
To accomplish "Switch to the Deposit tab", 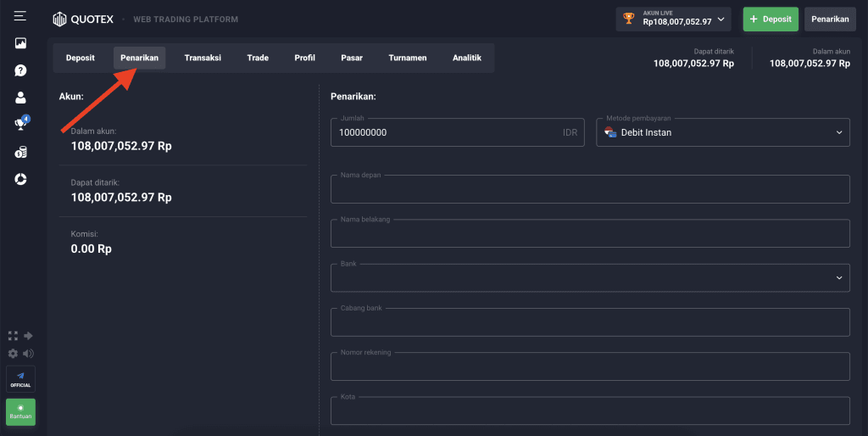I will (81, 58).
